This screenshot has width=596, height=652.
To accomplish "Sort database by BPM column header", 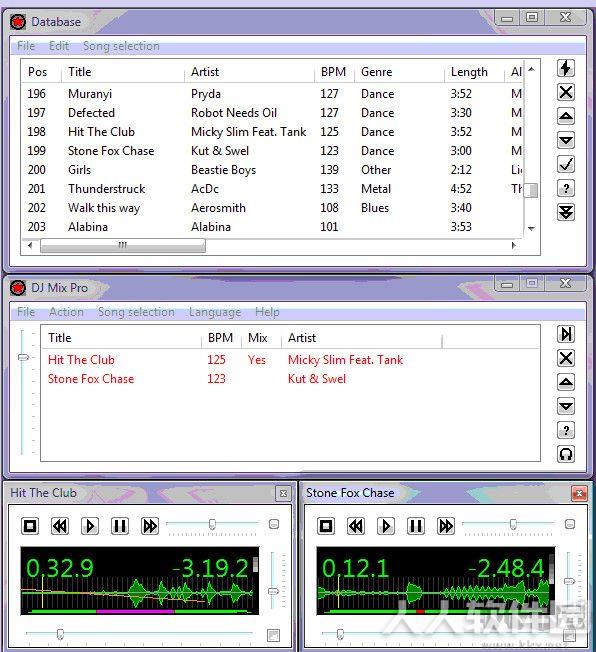I will click(334, 72).
